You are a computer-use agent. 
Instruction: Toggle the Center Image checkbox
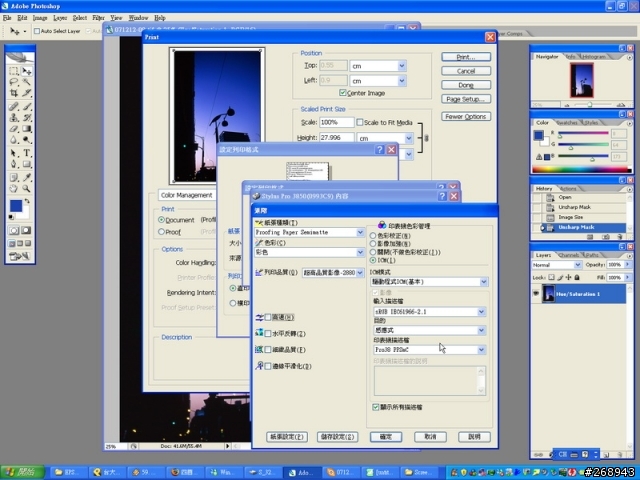pyautogui.click(x=342, y=93)
